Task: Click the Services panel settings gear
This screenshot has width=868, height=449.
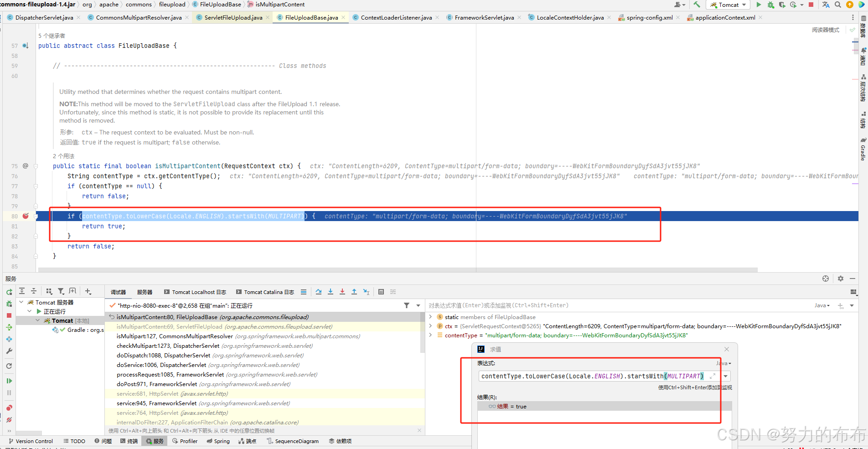Action: (841, 279)
